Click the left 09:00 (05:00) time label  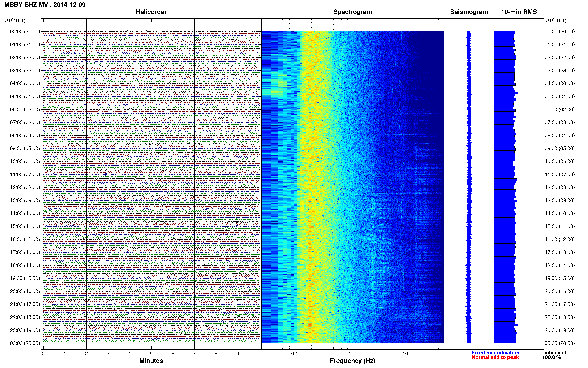click(x=25, y=148)
